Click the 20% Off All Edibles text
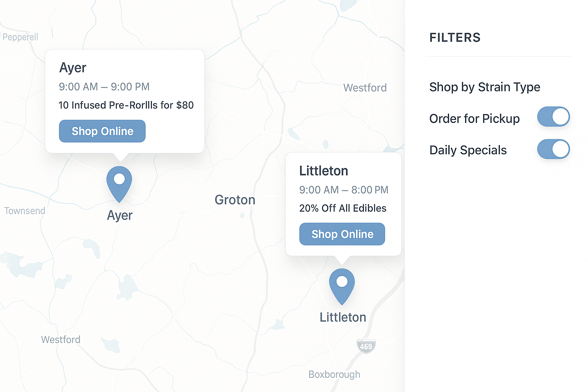The image size is (588, 392). (343, 208)
